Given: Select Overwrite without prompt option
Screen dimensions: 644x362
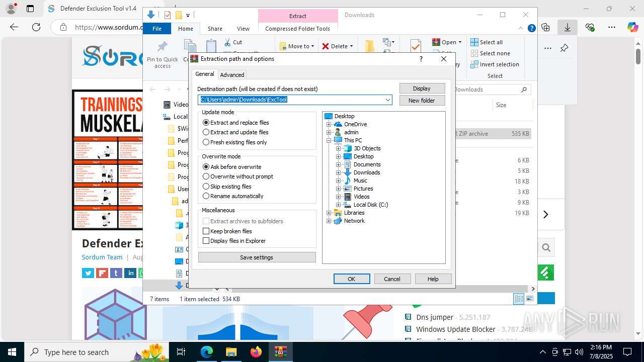Looking at the screenshot, I should point(238,176).
